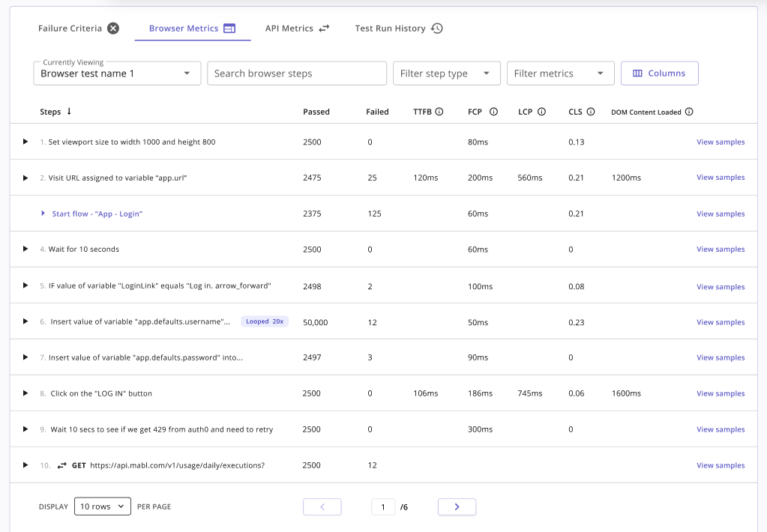Click the CLS info icon
767x532 pixels.
pos(591,112)
